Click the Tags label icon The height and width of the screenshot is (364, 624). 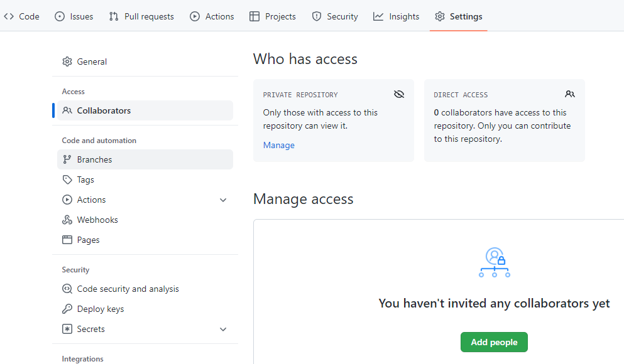click(67, 179)
